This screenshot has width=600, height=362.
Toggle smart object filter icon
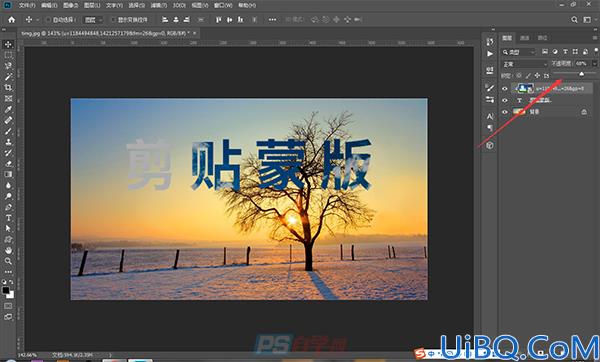585,52
